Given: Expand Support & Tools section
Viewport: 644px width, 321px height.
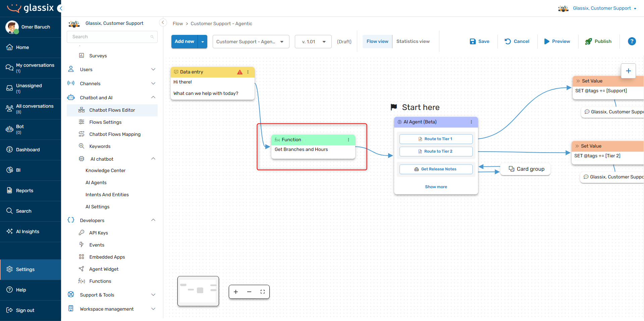Looking at the screenshot, I should pyautogui.click(x=153, y=295).
